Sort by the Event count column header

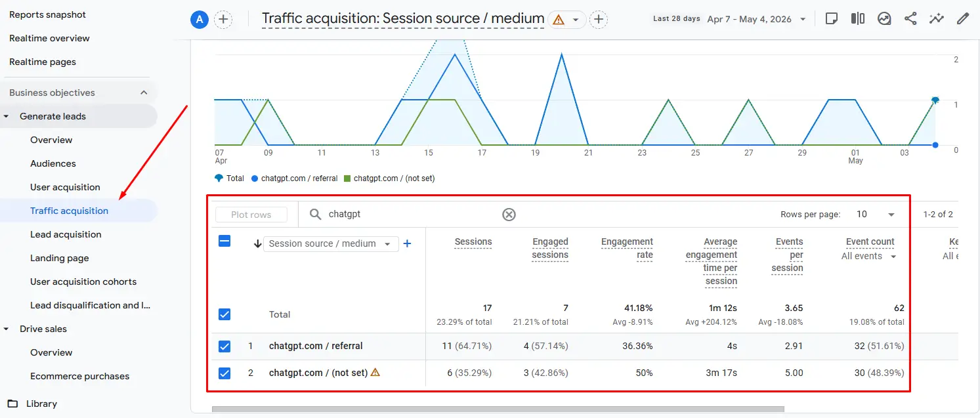tap(870, 241)
